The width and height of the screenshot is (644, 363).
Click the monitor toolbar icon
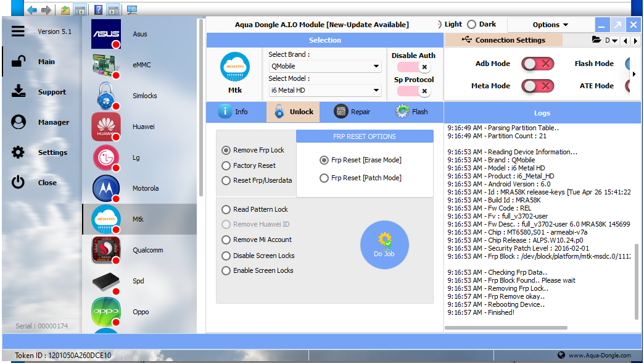coord(132,10)
